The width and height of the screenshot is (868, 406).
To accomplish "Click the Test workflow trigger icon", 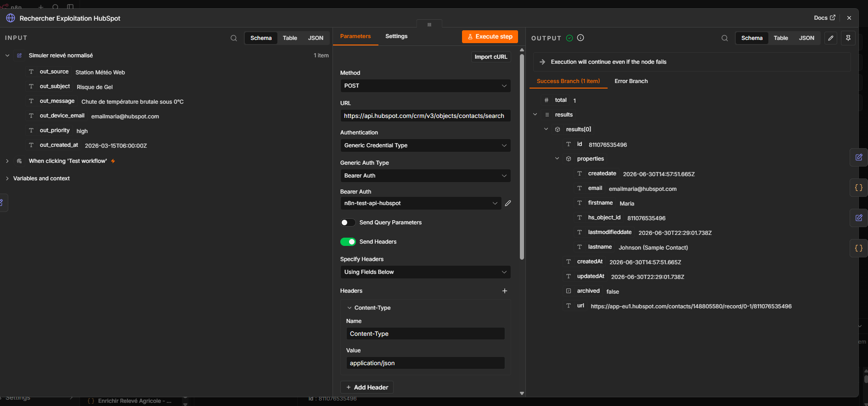I will [19, 161].
